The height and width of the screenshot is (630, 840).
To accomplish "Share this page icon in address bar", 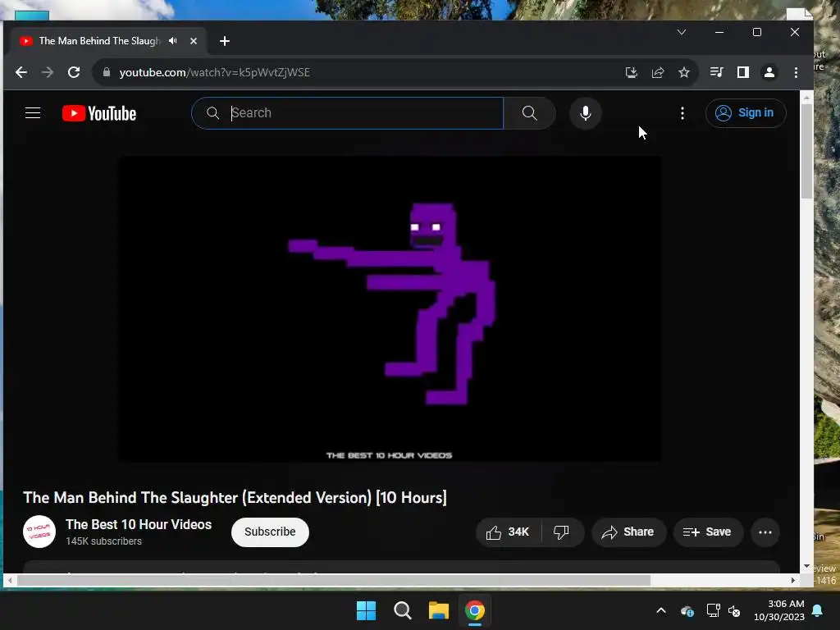I will 658,72.
